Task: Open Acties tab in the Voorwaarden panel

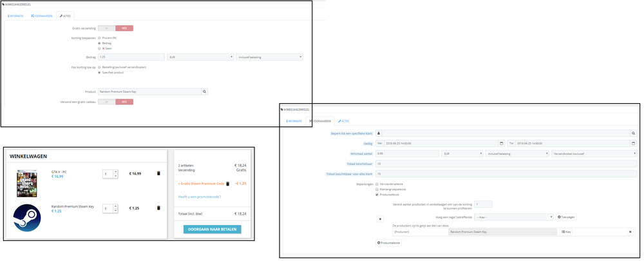Action: [x=343, y=121]
